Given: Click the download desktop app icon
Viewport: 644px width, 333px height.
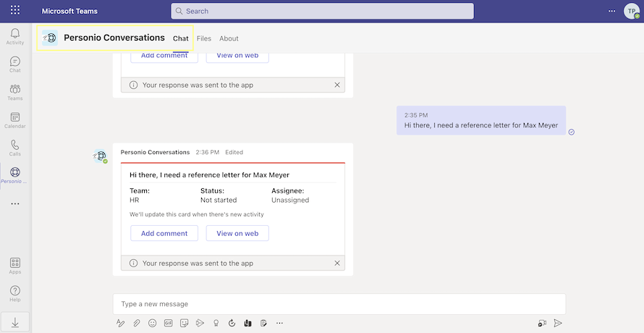Looking at the screenshot, I should [x=15, y=323].
